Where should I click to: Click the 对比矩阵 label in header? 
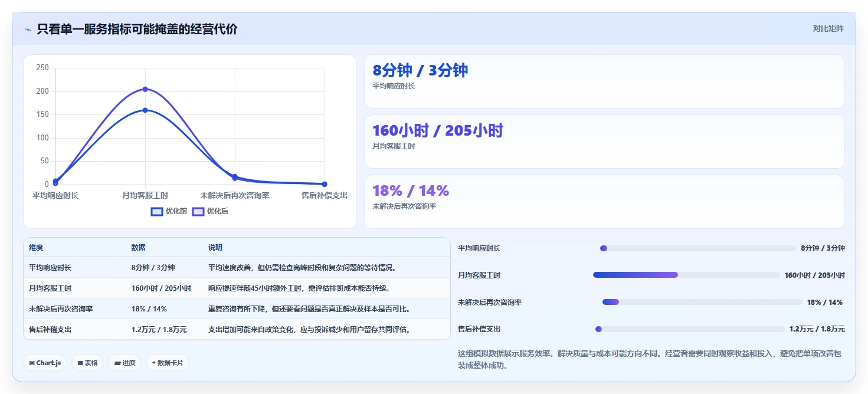[828, 28]
